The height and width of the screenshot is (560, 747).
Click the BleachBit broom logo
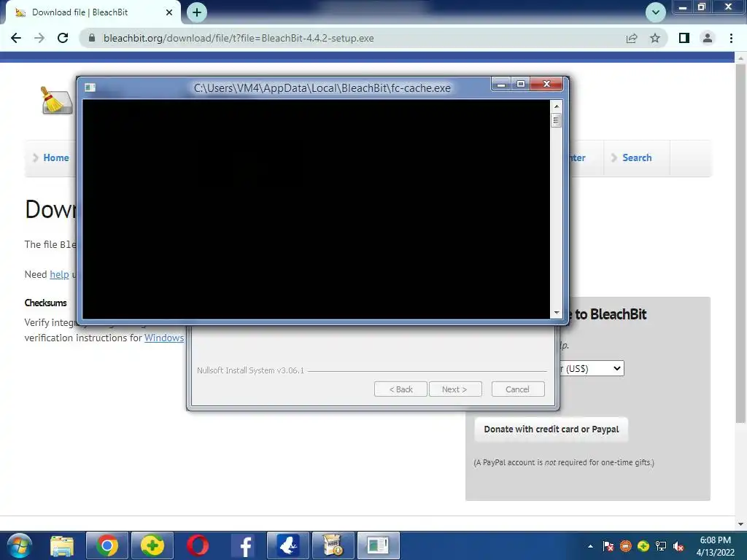tap(56, 100)
